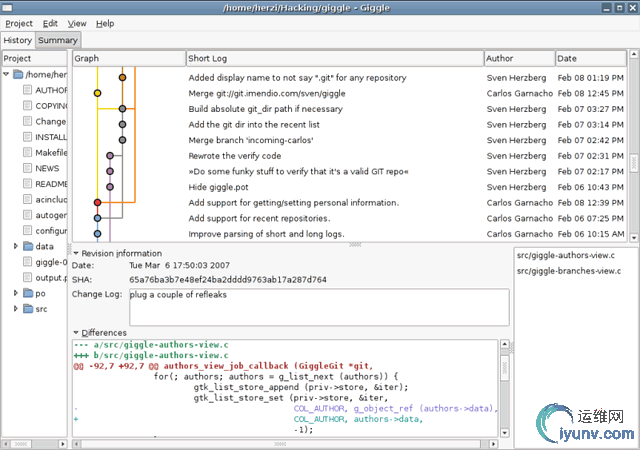Click the Date column header
The image size is (640, 450).
[x=590, y=59]
